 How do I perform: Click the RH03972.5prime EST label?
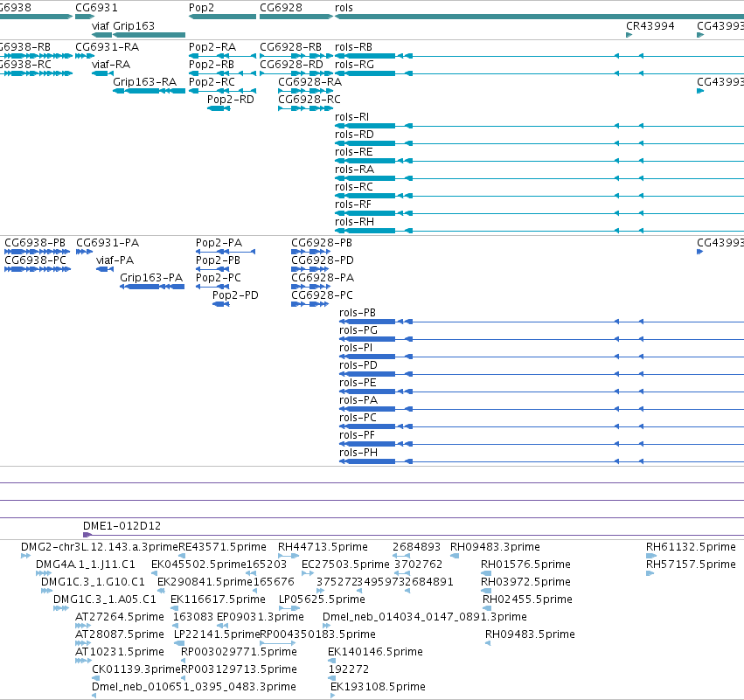525,582
